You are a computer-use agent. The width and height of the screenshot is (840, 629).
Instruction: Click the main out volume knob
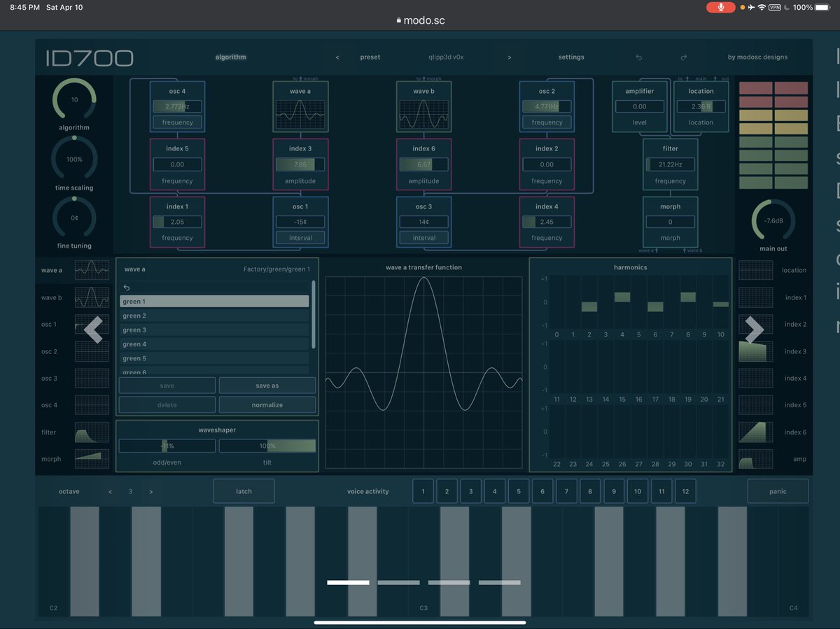pos(773,220)
